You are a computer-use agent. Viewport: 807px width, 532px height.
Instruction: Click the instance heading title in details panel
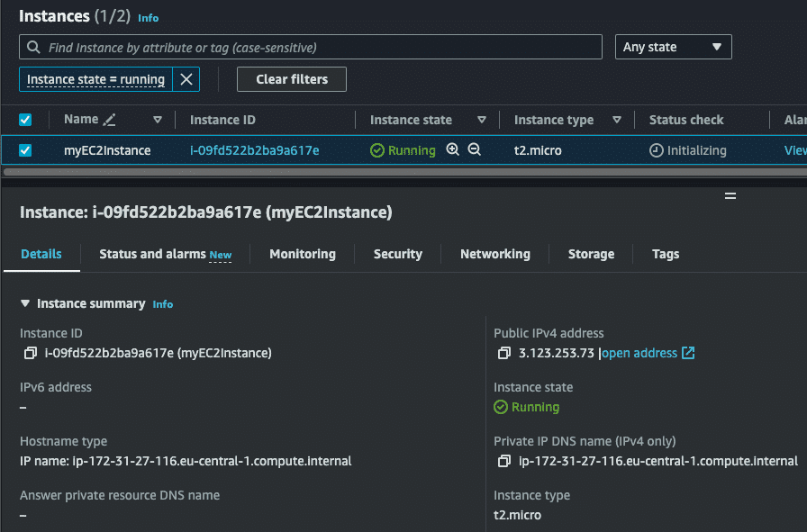coord(206,212)
